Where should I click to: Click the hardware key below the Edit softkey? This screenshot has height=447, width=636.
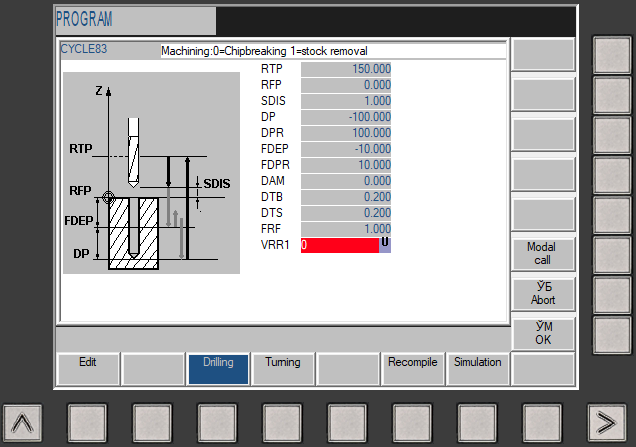tap(87, 423)
